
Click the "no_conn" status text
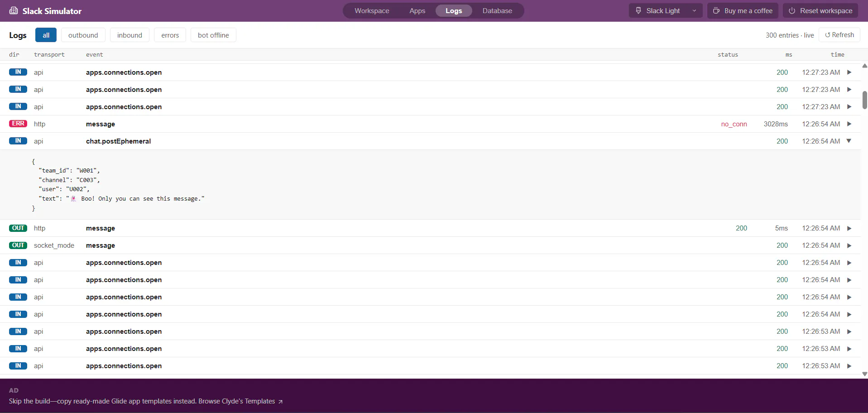click(x=734, y=124)
